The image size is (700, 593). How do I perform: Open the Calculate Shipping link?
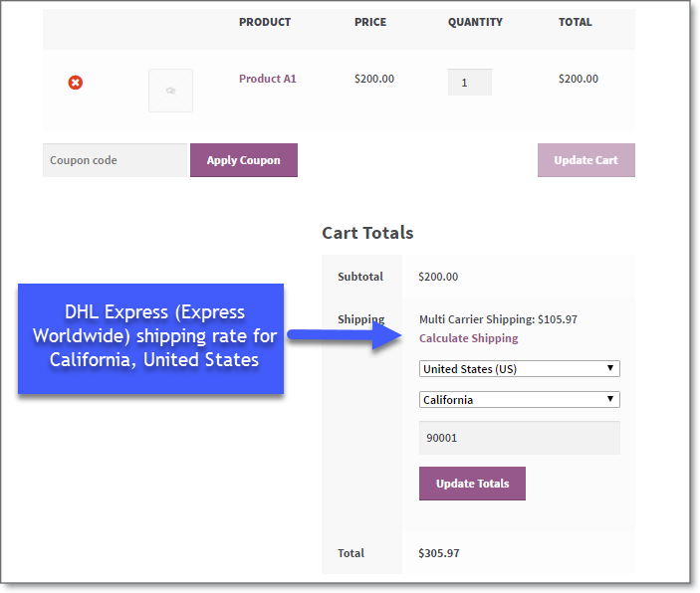[468, 338]
